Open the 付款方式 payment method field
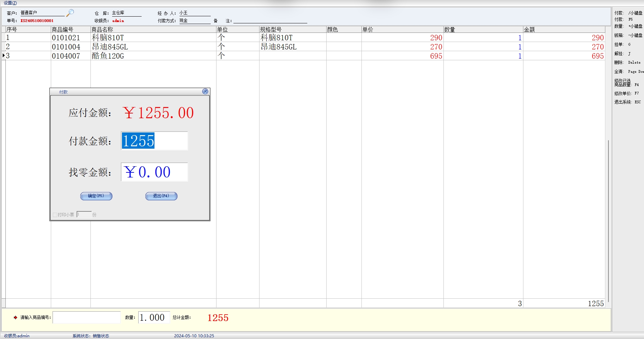This screenshot has height=339, width=644. [194, 21]
